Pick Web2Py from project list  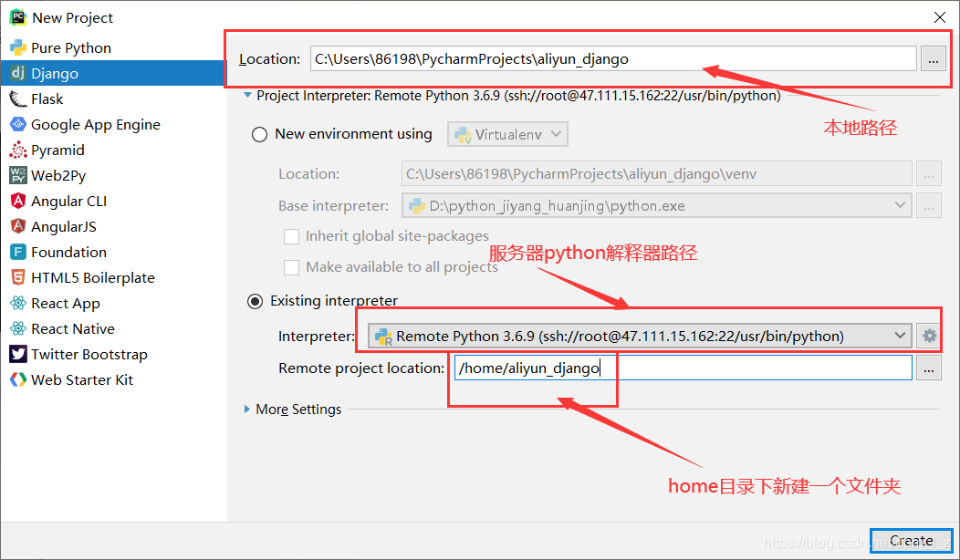click(x=58, y=176)
